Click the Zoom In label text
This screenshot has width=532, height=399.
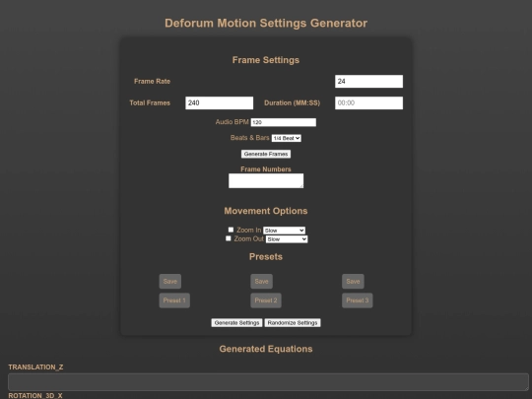click(x=249, y=230)
